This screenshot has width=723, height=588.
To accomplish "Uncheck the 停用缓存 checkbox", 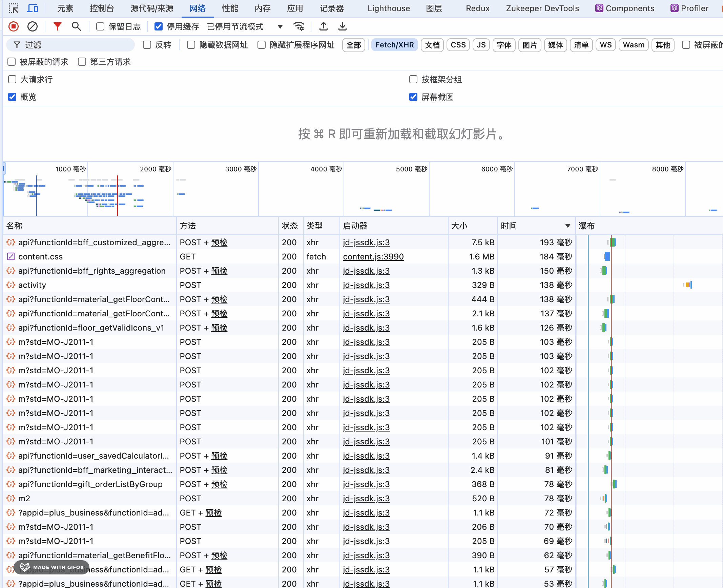I will point(159,26).
